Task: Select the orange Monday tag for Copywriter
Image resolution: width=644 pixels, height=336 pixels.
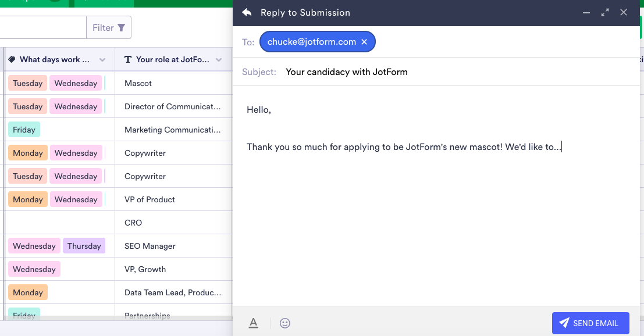Action: pos(28,153)
